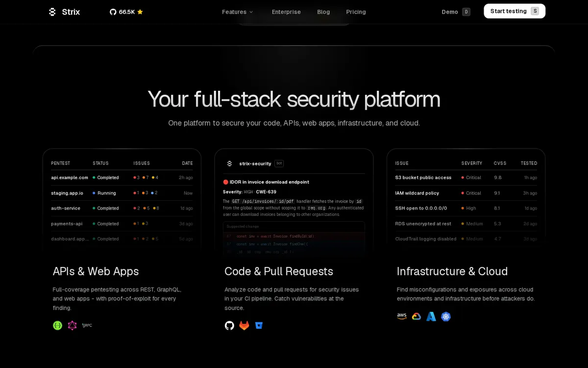Select the staging.app.io pentest entry
The height and width of the screenshot is (368, 588).
pos(122,193)
